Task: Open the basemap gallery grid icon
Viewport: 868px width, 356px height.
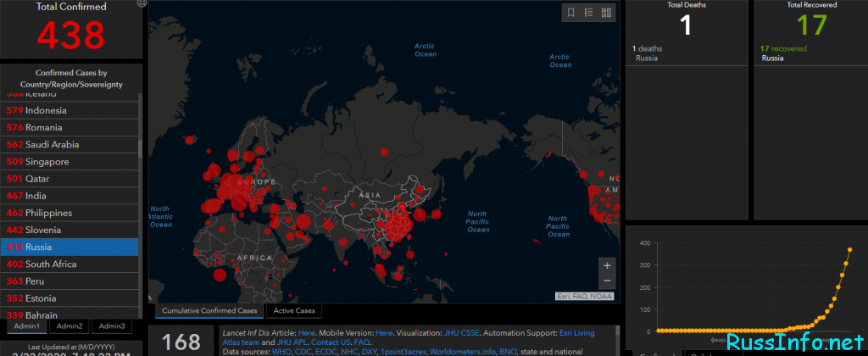Action: (x=606, y=13)
